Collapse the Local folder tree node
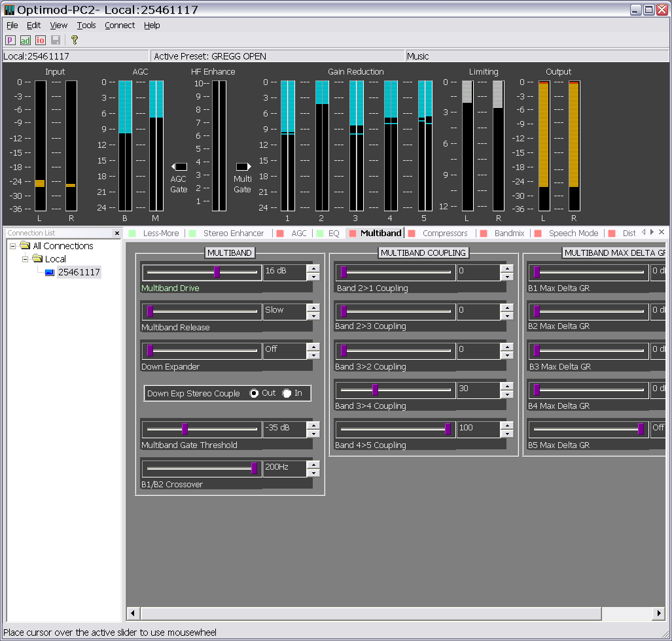The height and width of the screenshot is (641, 672). point(26,259)
